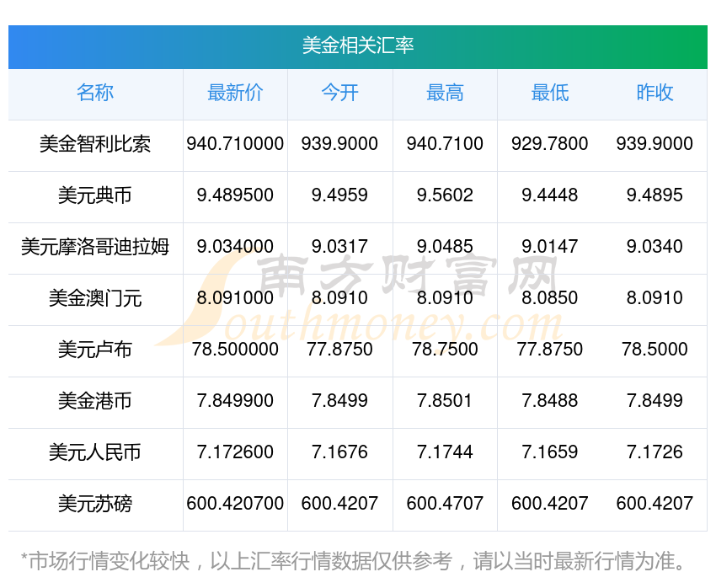
Task: Select the 美元典币 row name
Action: tap(95, 195)
